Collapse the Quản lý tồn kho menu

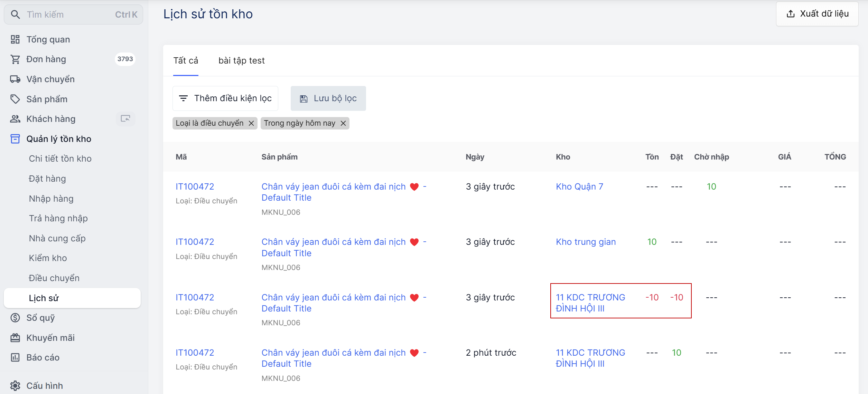click(59, 139)
